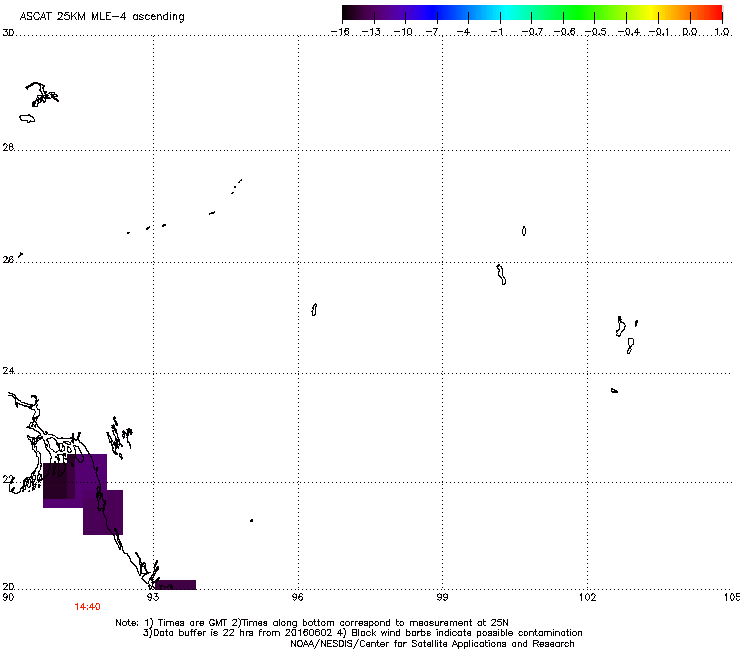The image size is (740, 650).
Task: Select the '-0.5' colorbar label
Action: (596, 32)
